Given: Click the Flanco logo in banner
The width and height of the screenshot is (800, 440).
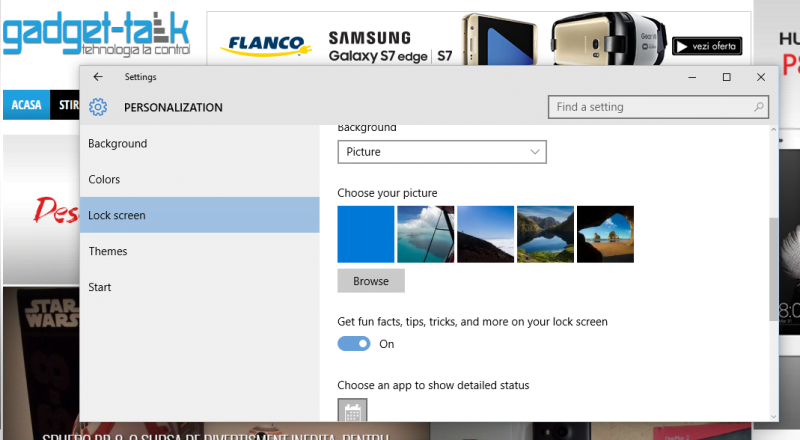Looking at the screenshot, I should pyautogui.click(x=266, y=45).
